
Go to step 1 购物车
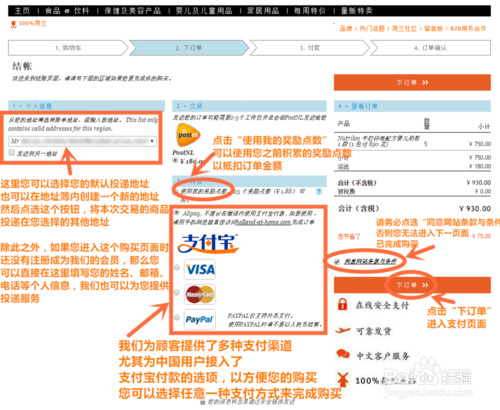pos(68,48)
